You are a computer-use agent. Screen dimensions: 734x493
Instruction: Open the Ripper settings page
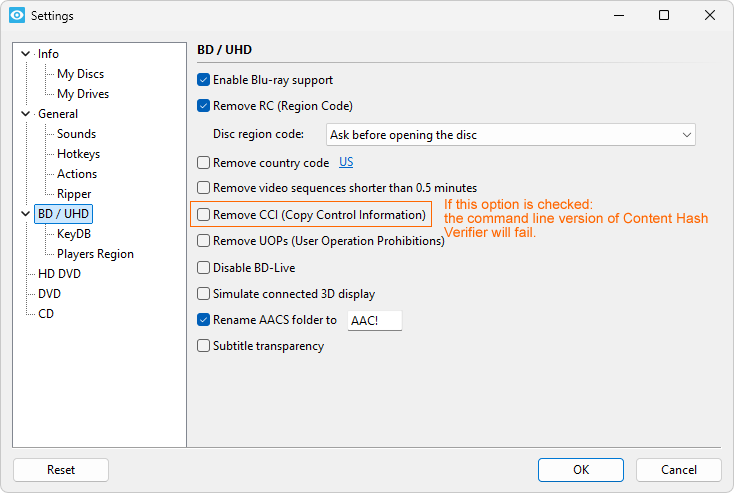pos(74,194)
